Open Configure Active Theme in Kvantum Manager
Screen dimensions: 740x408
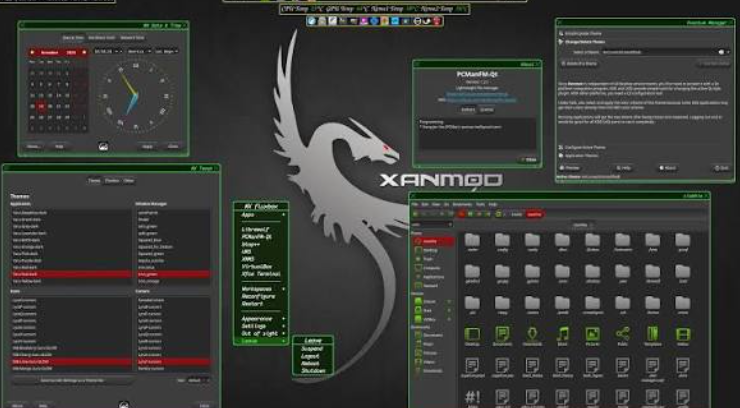581,147
